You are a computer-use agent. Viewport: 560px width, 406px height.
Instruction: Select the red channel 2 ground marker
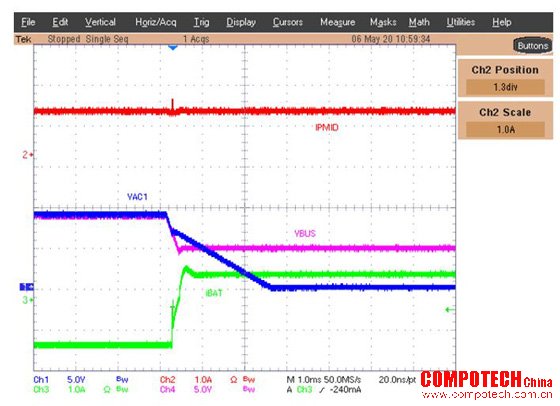coord(28,155)
